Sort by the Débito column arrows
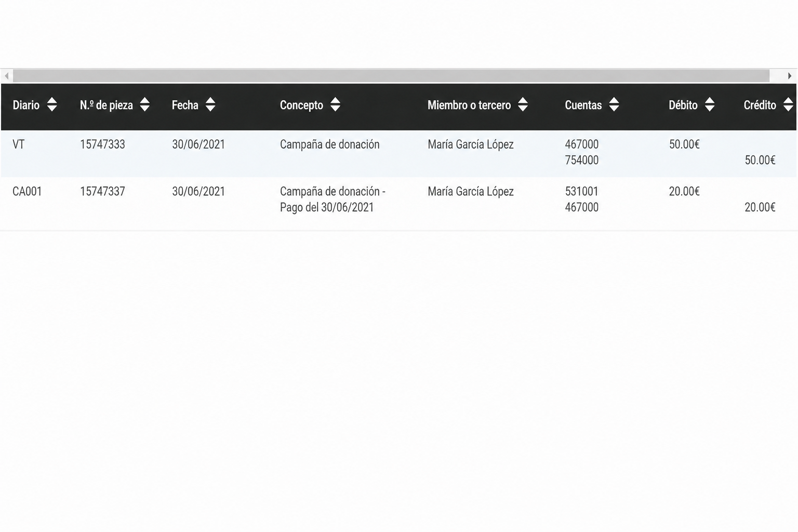Image resolution: width=798 pixels, height=532 pixels. [x=710, y=105]
